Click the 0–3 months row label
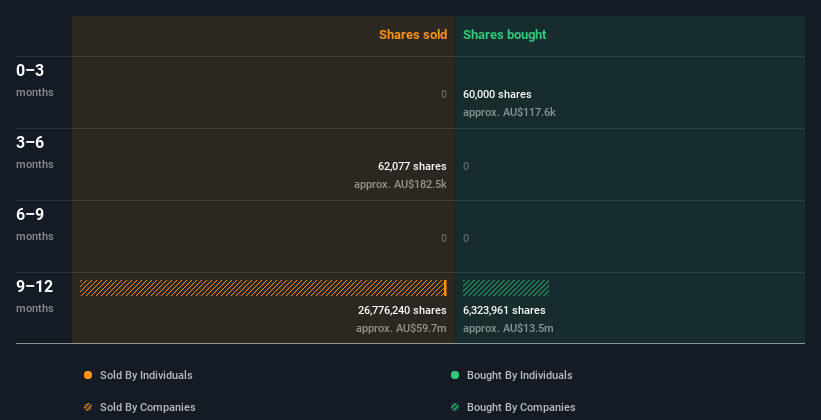 pyautogui.click(x=35, y=80)
